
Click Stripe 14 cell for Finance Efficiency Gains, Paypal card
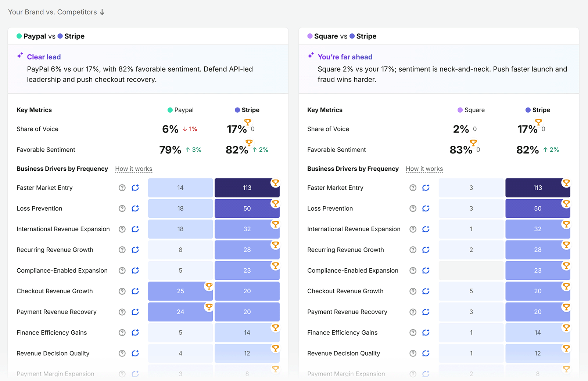[247, 333]
